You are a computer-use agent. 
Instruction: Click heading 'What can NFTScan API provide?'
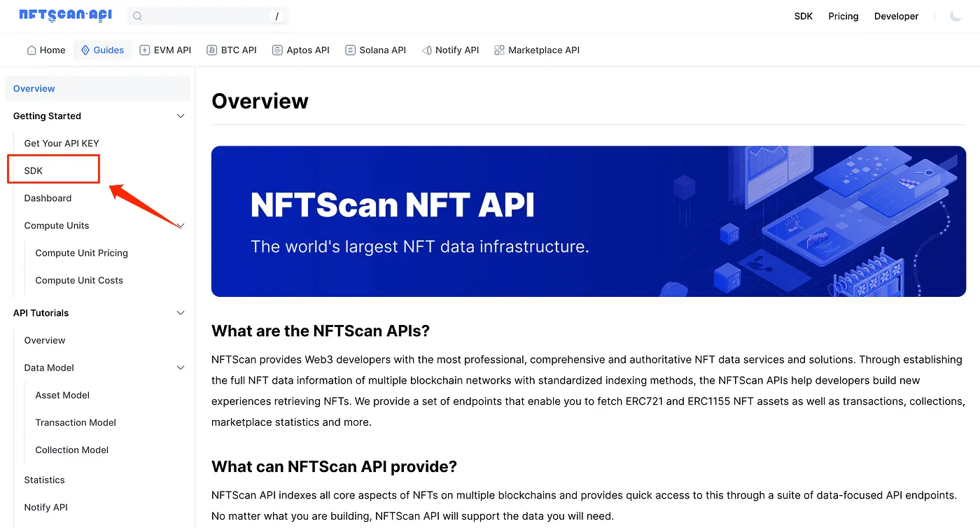coord(334,466)
